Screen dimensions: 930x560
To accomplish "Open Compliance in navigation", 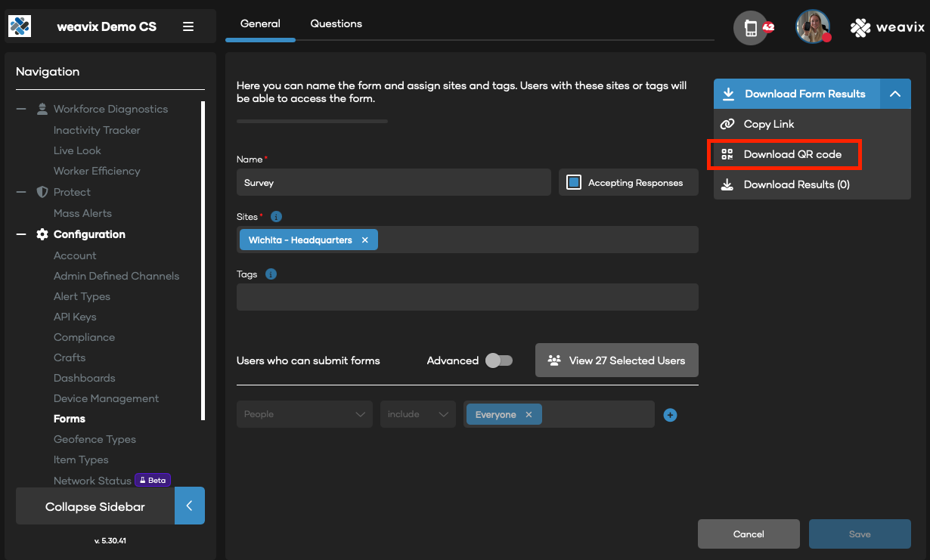I will pos(84,337).
